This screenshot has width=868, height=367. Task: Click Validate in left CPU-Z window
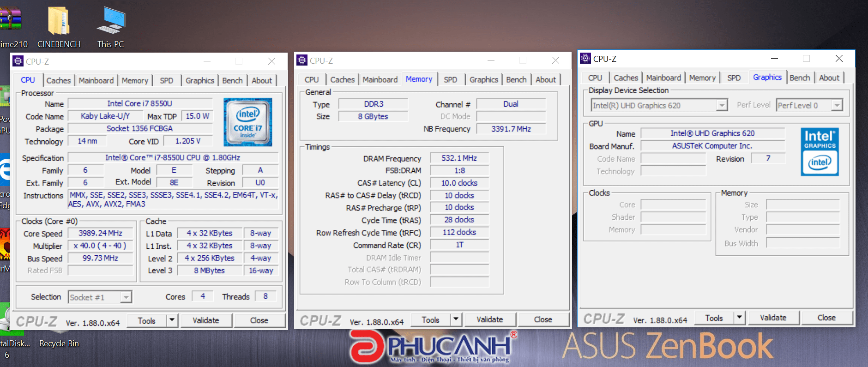click(206, 320)
